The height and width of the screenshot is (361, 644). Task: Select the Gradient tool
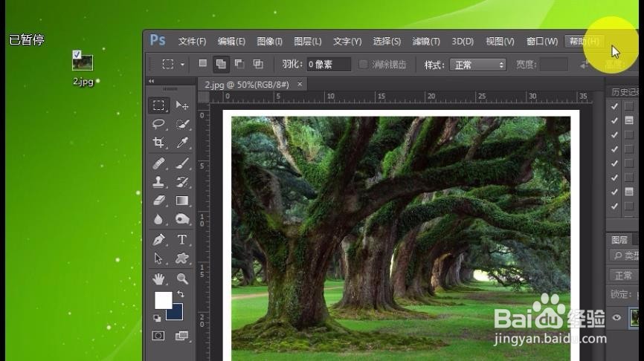coord(182,201)
